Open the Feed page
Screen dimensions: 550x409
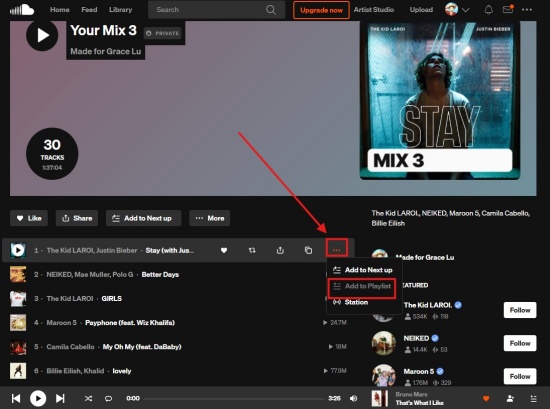pyautogui.click(x=89, y=10)
